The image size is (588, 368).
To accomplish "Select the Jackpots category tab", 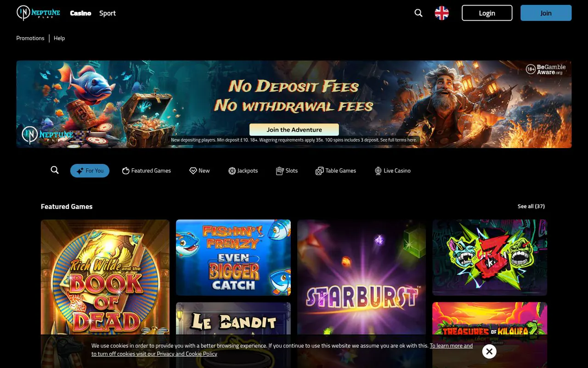I will (x=243, y=171).
